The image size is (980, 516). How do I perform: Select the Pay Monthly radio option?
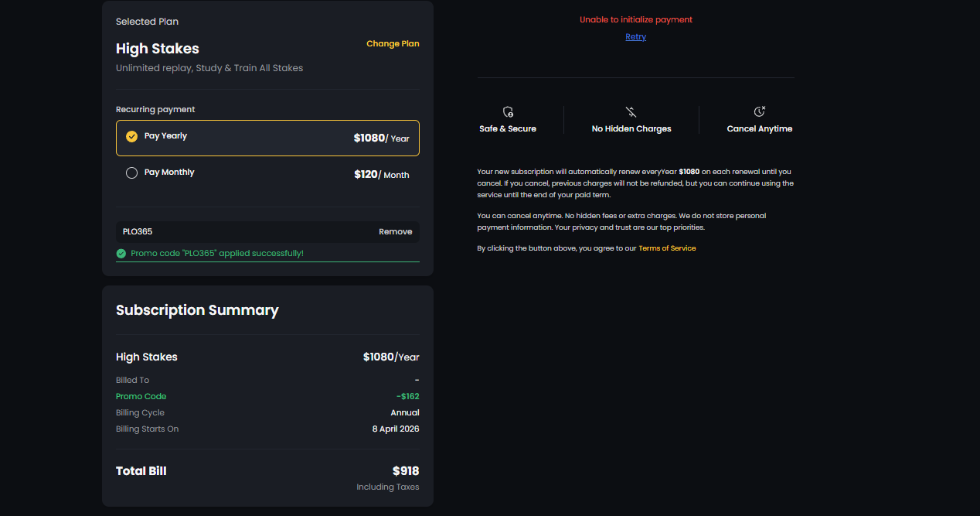(132, 173)
